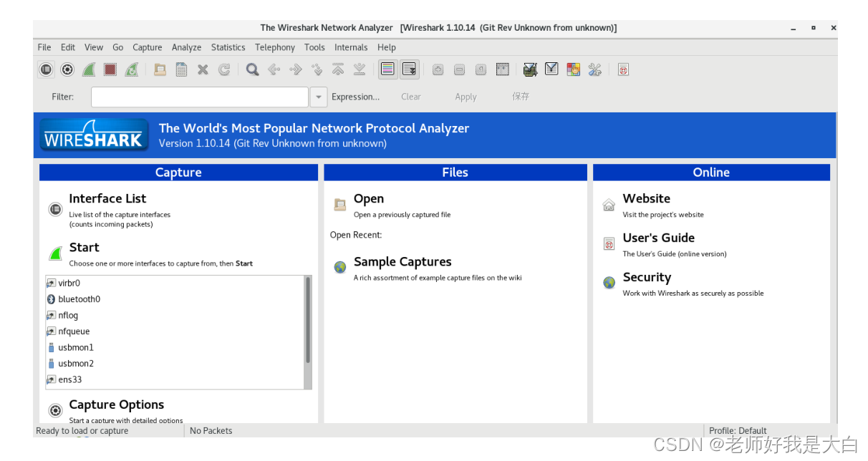
Task: Open help with the lifebuoy toolbar icon
Action: (x=623, y=69)
